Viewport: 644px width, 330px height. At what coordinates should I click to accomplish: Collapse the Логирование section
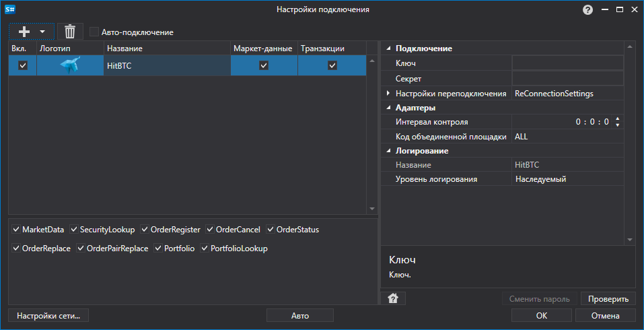(x=388, y=152)
